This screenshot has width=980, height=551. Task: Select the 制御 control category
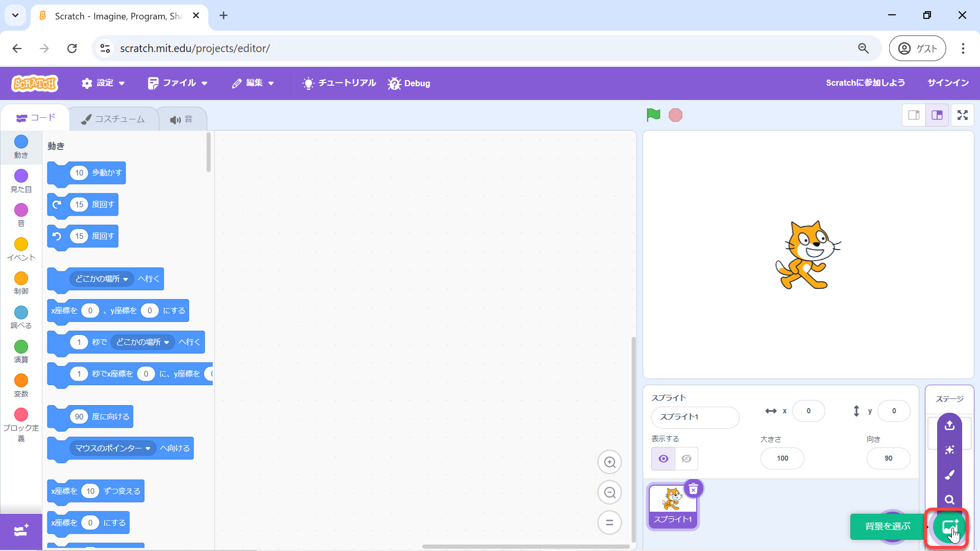pyautogui.click(x=21, y=284)
